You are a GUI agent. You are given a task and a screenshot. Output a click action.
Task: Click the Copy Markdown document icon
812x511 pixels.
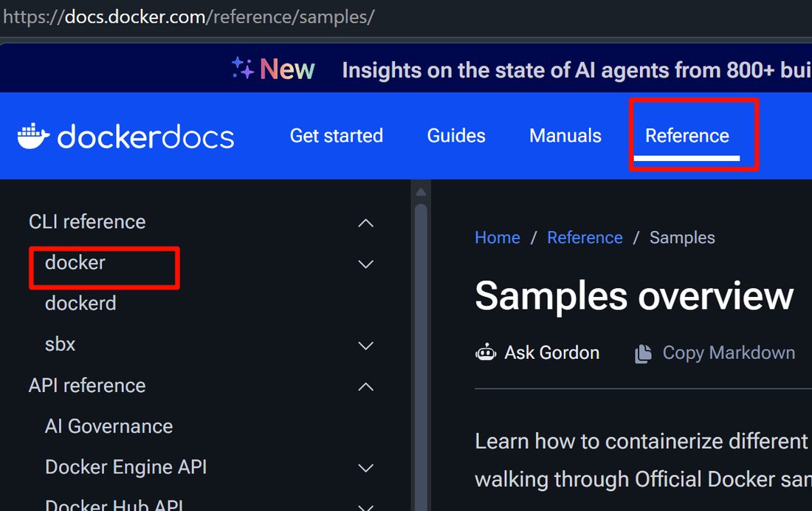point(643,354)
